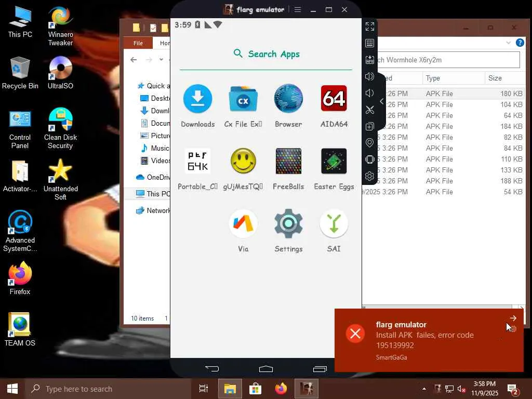Open emulator location pin icon
This screenshot has height=399, width=532.
click(370, 143)
